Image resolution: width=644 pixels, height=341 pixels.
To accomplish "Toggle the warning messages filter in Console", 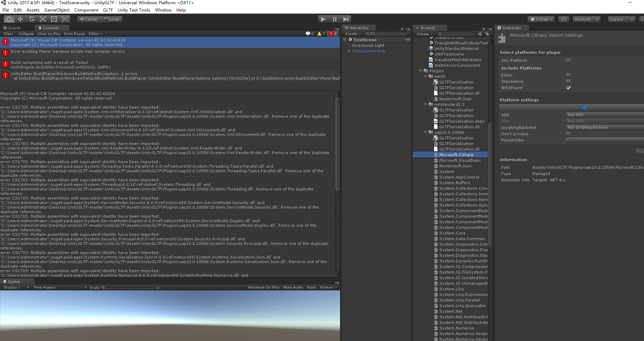I will (321, 34).
